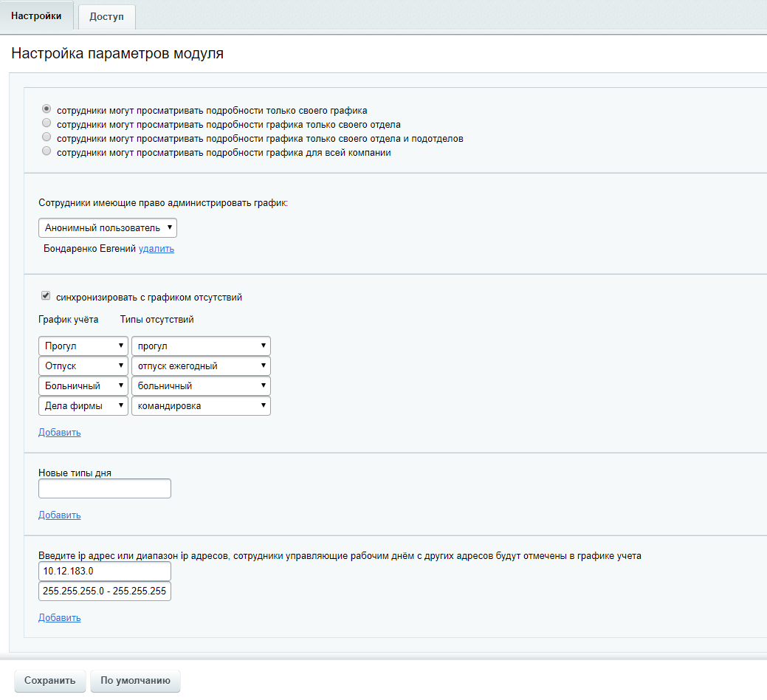
Task: Choose radio for department and subdepartments schedule
Action: pyautogui.click(x=47, y=137)
